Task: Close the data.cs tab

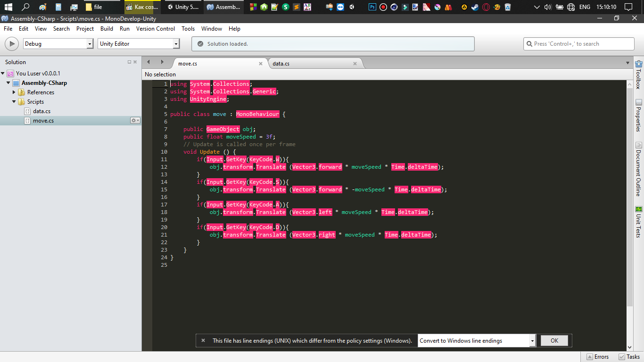Action: pos(355,64)
